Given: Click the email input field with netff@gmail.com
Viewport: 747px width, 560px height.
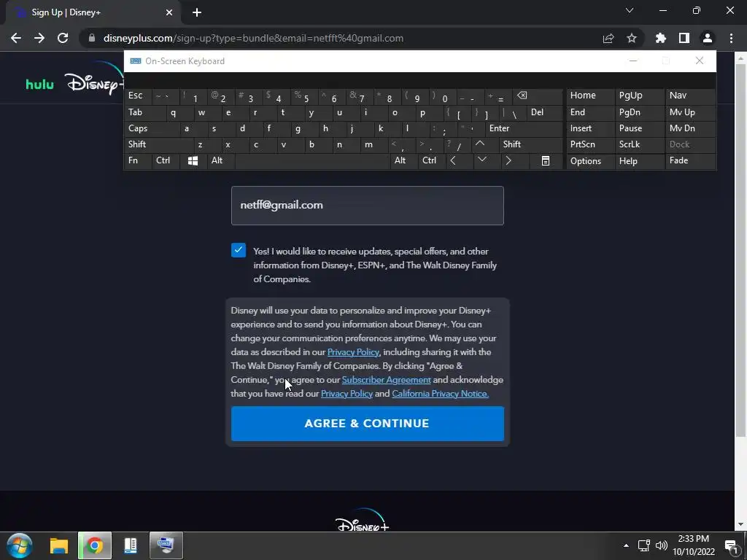Looking at the screenshot, I should pos(368,206).
